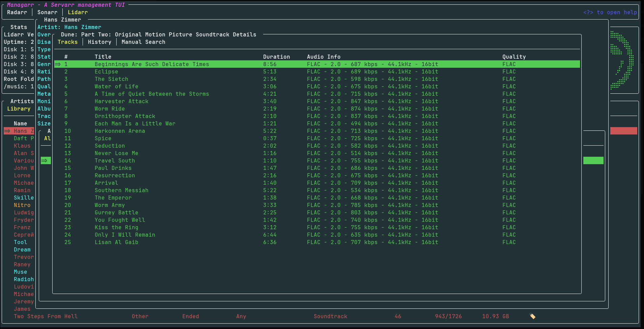Screen dimensions: 644x329
Task: Select the Tracks tab
Action: 67,42
